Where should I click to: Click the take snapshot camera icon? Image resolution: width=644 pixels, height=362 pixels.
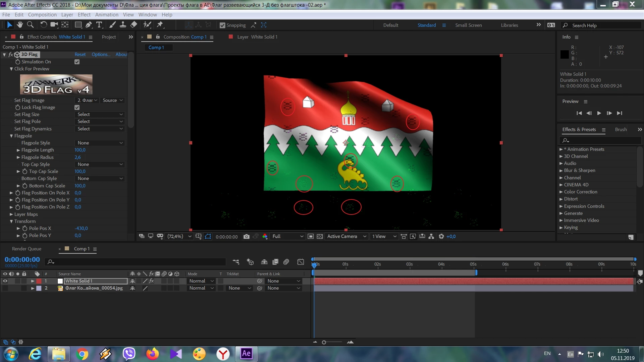pos(246,237)
